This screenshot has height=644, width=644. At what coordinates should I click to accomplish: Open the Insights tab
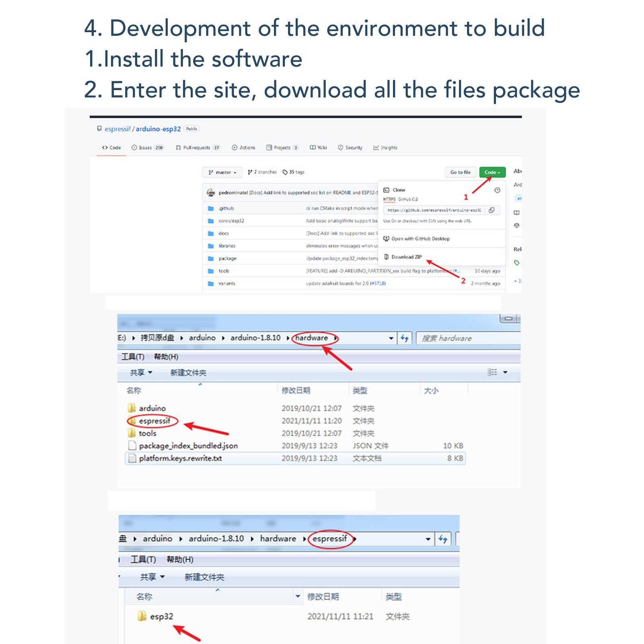(385, 148)
